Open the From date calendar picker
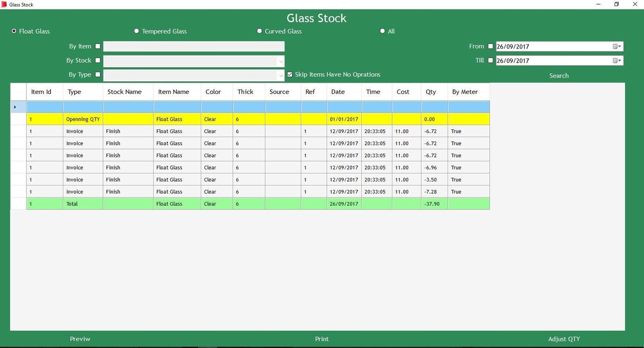Screen dimensions: 644x348 coord(617,47)
